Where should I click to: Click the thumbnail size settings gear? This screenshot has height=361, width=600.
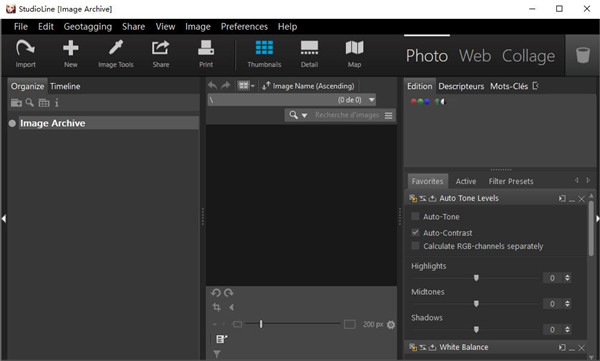[x=391, y=325]
